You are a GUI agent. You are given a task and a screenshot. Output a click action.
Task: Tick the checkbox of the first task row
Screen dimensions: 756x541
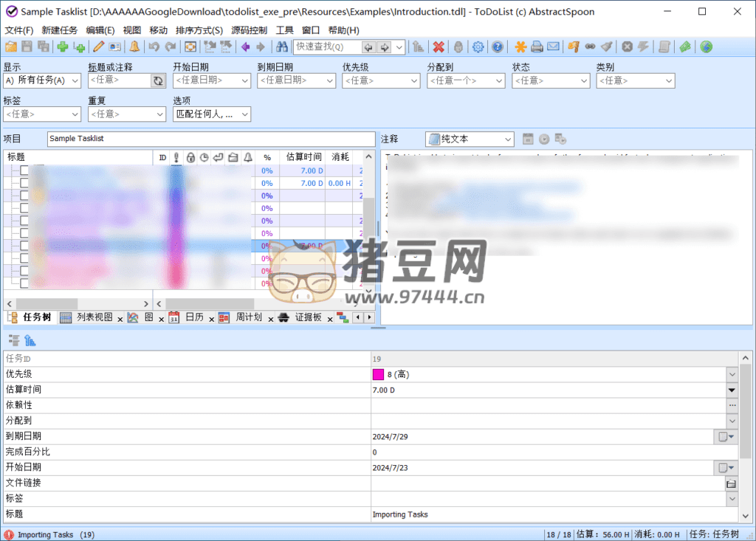coord(24,170)
